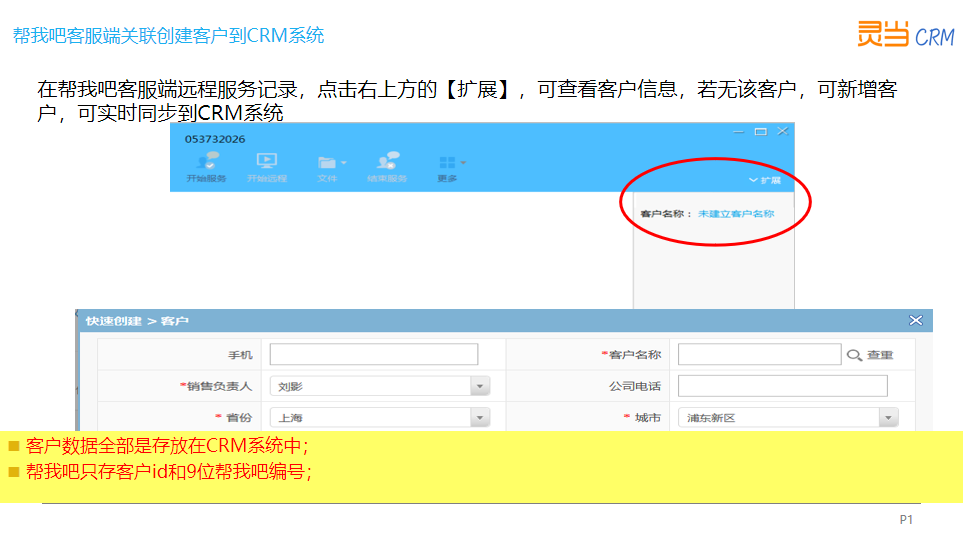The height and width of the screenshot is (540, 963).
Task: Click the 灵当 CRM logo
Action: 906,34
